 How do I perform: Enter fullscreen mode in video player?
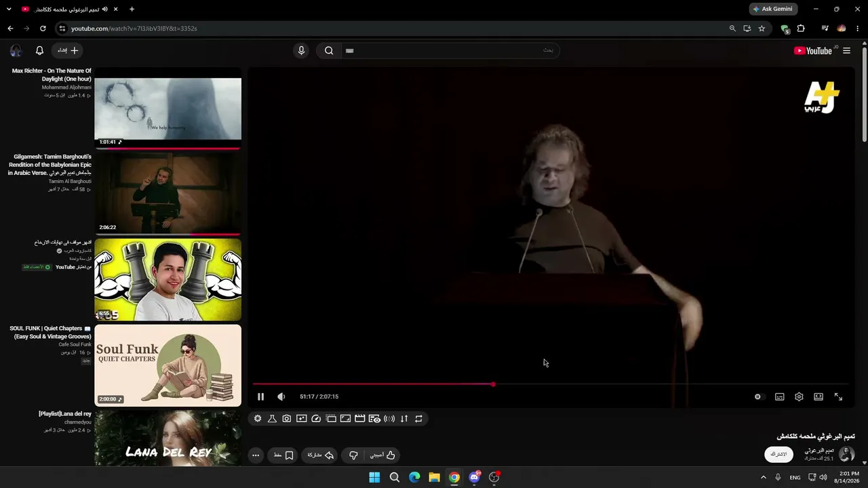tap(838, 396)
